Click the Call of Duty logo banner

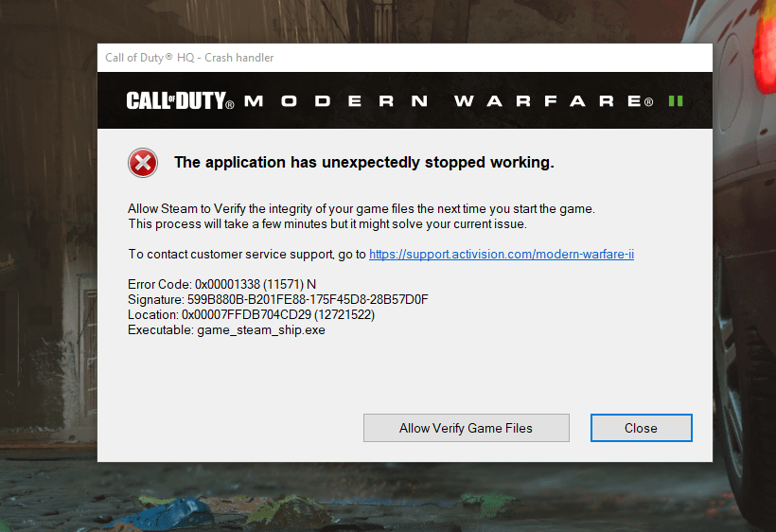405,101
